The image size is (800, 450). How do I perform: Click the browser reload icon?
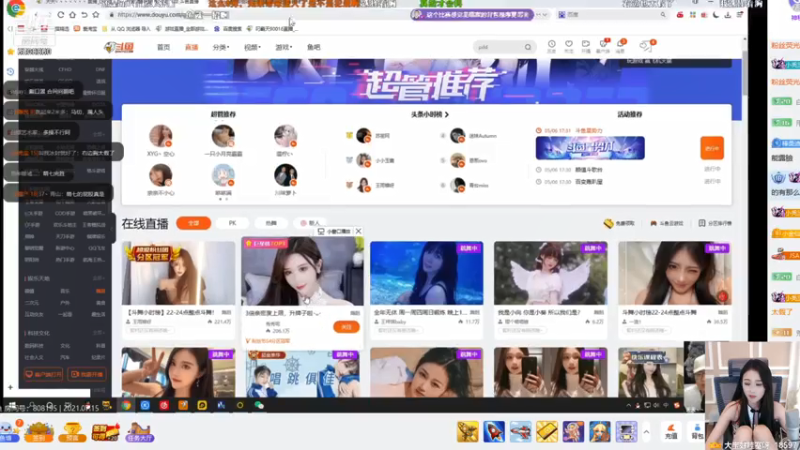pos(61,15)
